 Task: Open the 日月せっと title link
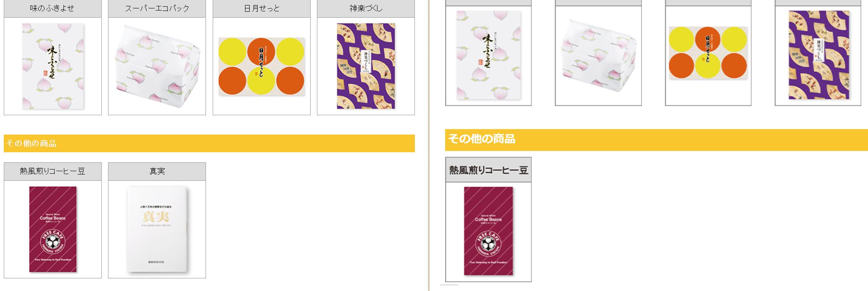point(261,8)
